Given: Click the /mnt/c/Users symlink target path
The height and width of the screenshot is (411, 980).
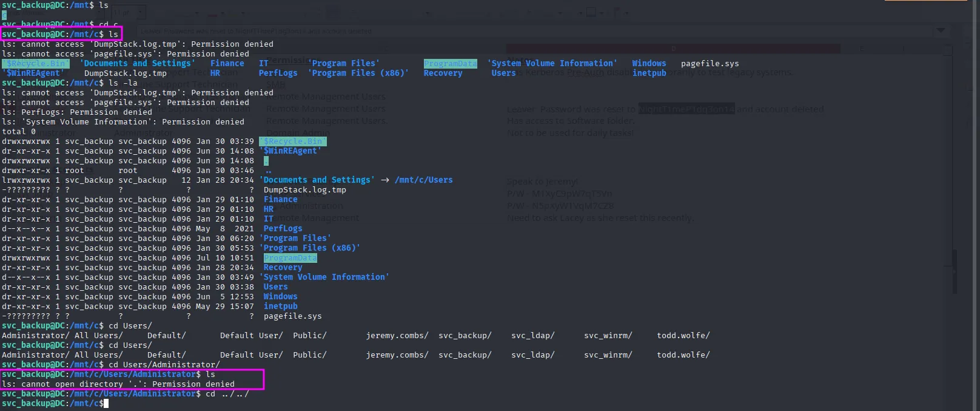Looking at the screenshot, I should coord(423,180).
